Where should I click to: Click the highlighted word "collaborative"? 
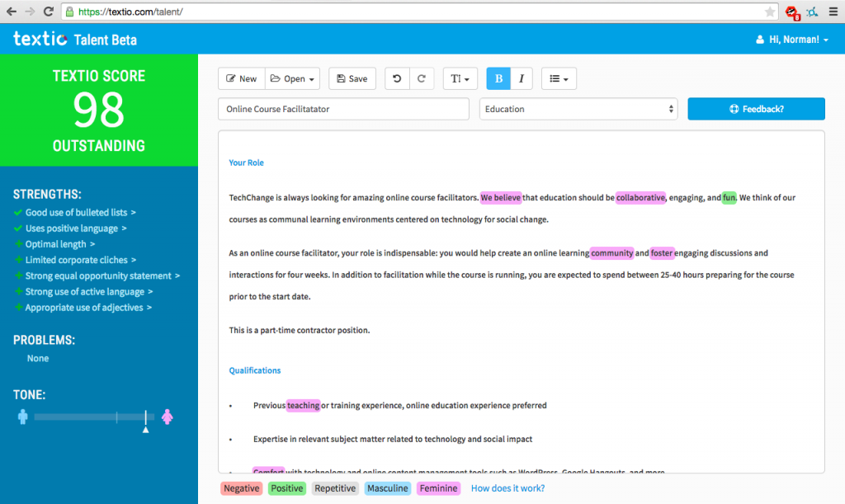point(640,198)
